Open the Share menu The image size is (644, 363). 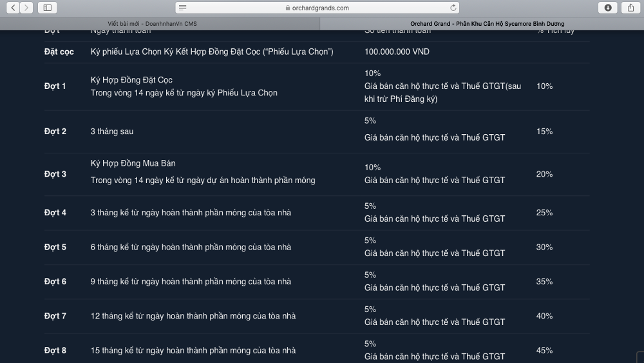click(629, 8)
